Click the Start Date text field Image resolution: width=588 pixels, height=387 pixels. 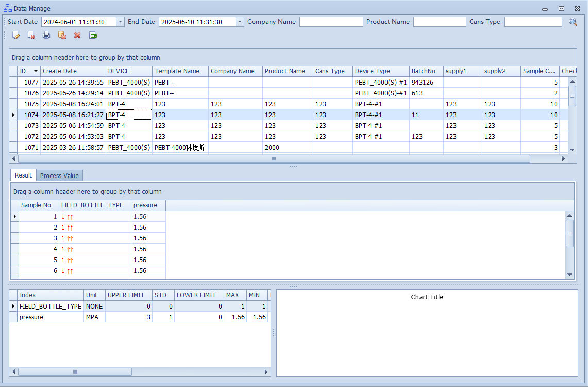[x=79, y=22]
